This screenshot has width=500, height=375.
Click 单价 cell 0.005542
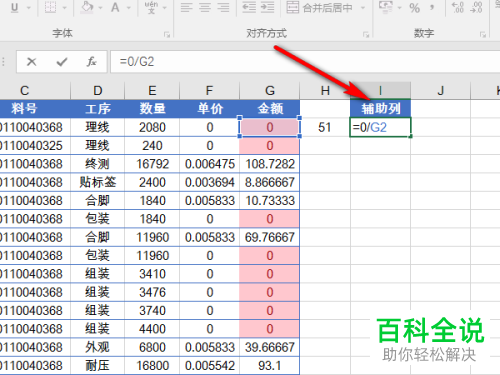pos(209,365)
